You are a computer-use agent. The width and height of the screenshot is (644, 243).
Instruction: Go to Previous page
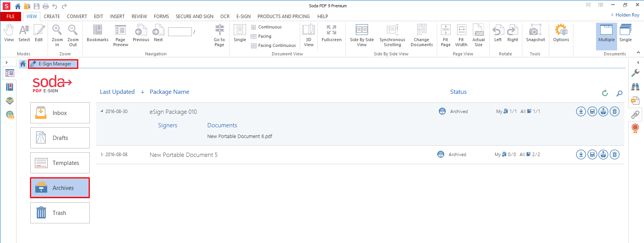[141, 33]
